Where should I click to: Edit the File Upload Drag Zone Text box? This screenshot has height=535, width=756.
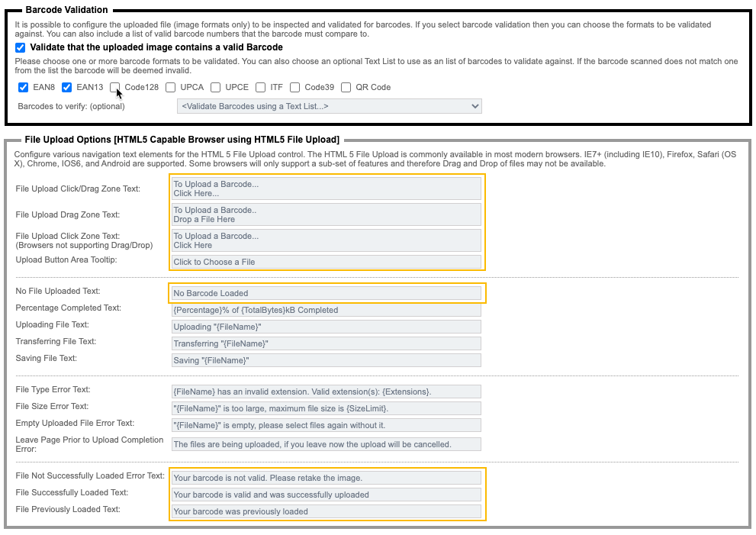[x=327, y=214]
